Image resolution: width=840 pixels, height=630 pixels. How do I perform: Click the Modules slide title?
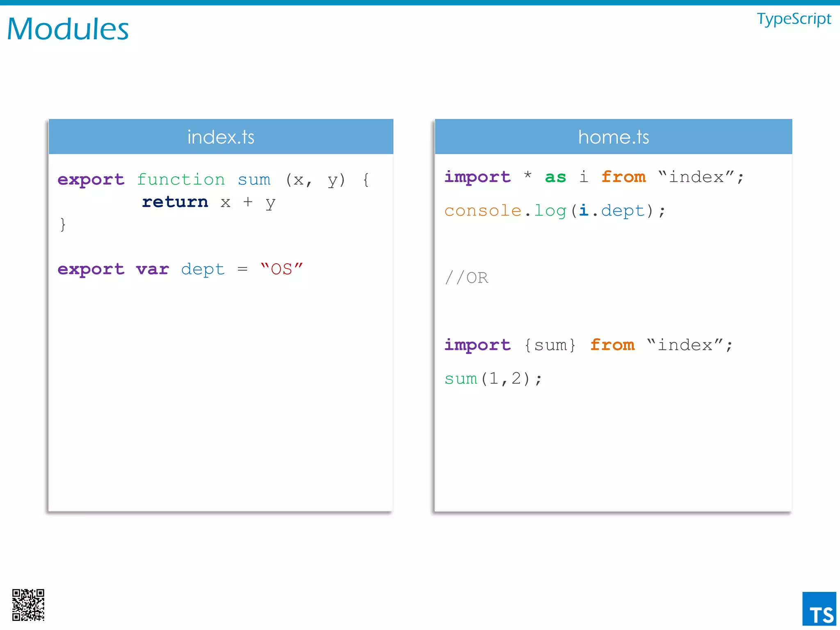pos(68,29)
